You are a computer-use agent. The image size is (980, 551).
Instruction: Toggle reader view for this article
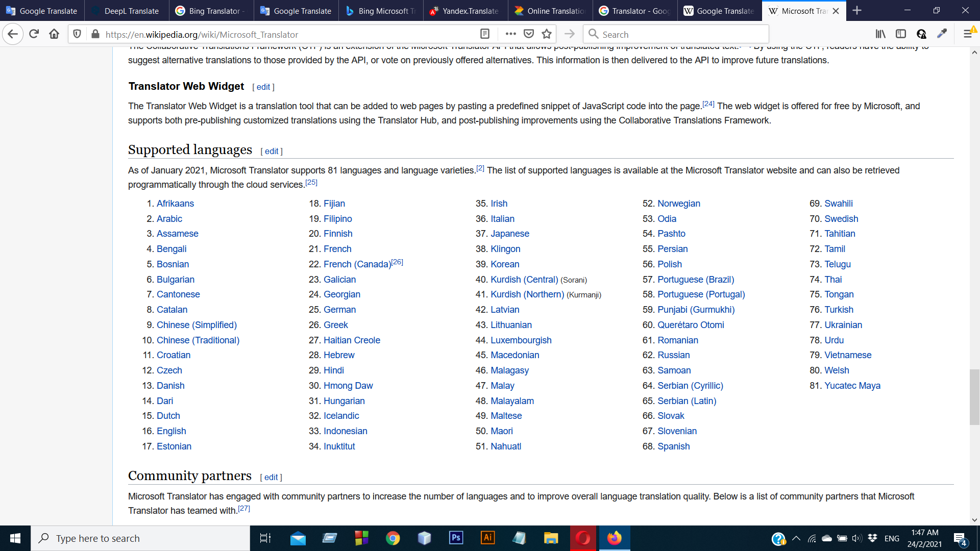(485, 34)
